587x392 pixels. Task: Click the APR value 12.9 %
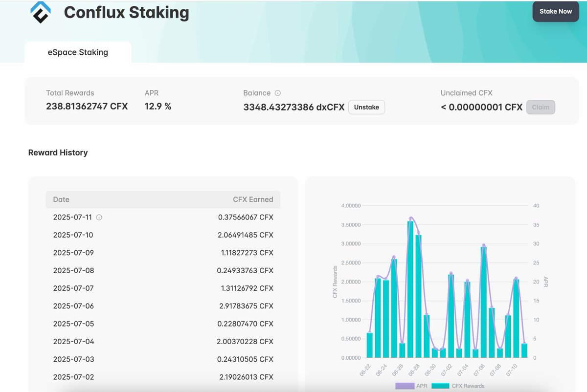[x=158, y=107]
